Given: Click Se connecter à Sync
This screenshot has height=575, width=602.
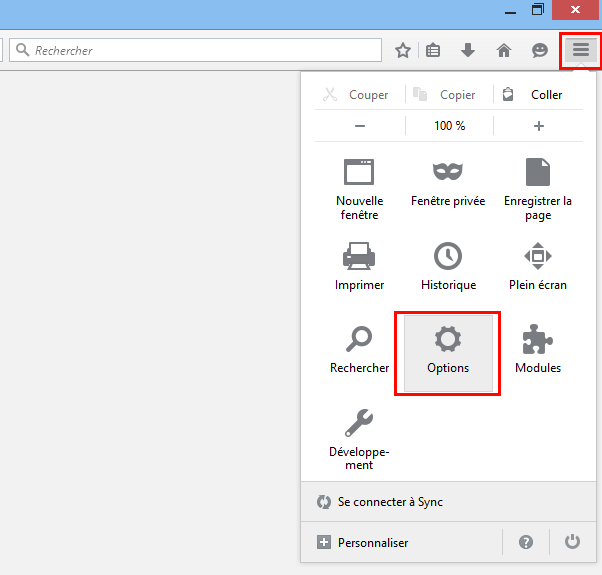Looking at the screenshot, I should click(448, 502).
